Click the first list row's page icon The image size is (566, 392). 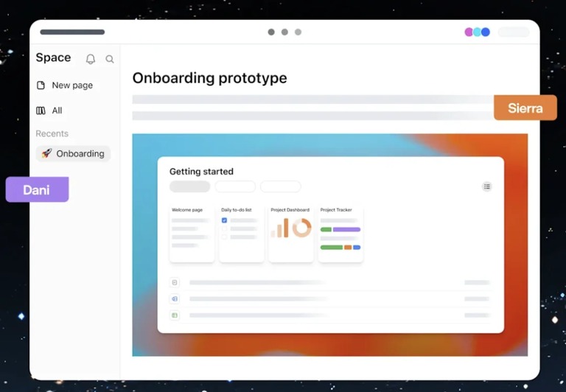175,282
